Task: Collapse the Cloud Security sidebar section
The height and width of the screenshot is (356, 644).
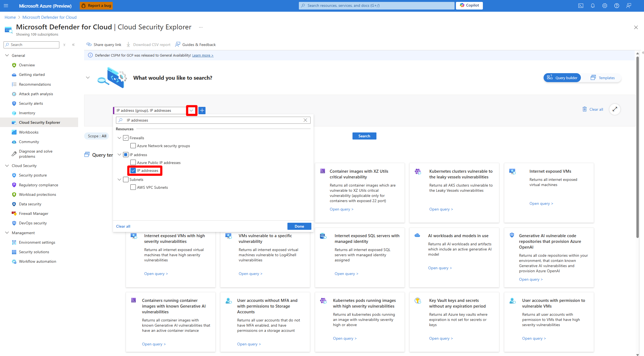Action: (7, 166)
